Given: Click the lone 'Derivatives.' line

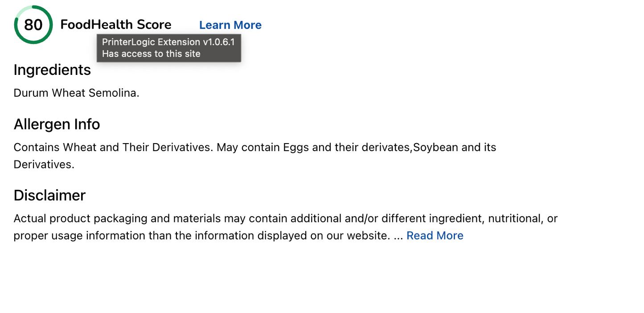Looking at the screenshot, I should pos(44,164).
